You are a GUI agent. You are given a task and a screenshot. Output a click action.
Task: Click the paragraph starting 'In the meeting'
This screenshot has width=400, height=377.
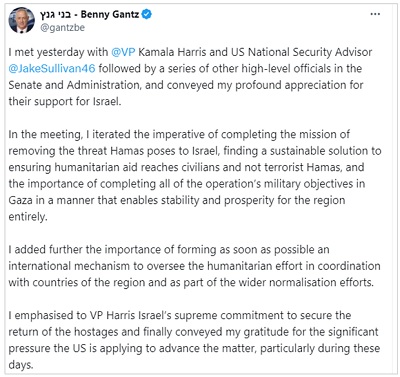point(195,176)
